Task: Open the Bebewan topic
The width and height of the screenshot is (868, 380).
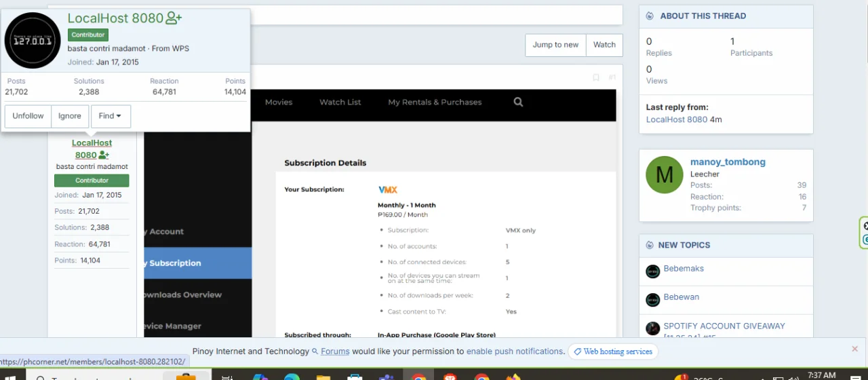Action: [x=682, y=297]
